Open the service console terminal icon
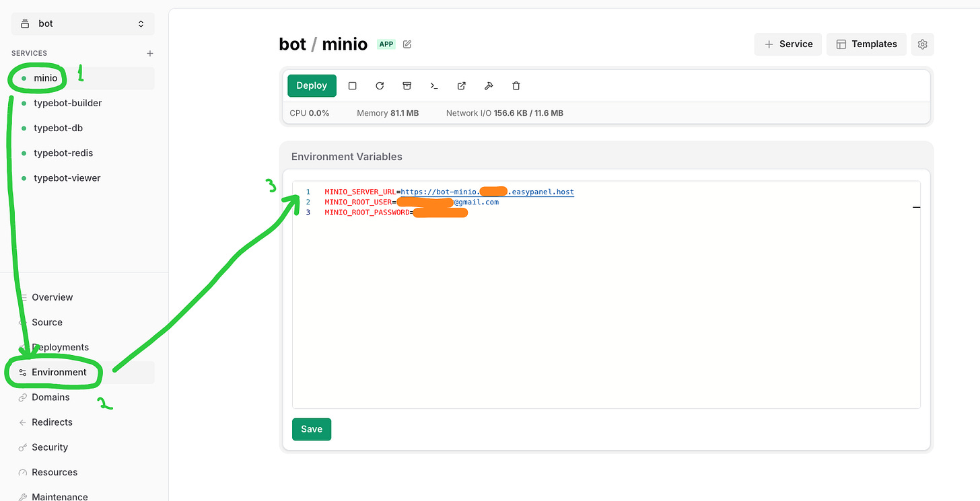Image resolution: width=980 pixels, height=501 pixels. [434, 86]
